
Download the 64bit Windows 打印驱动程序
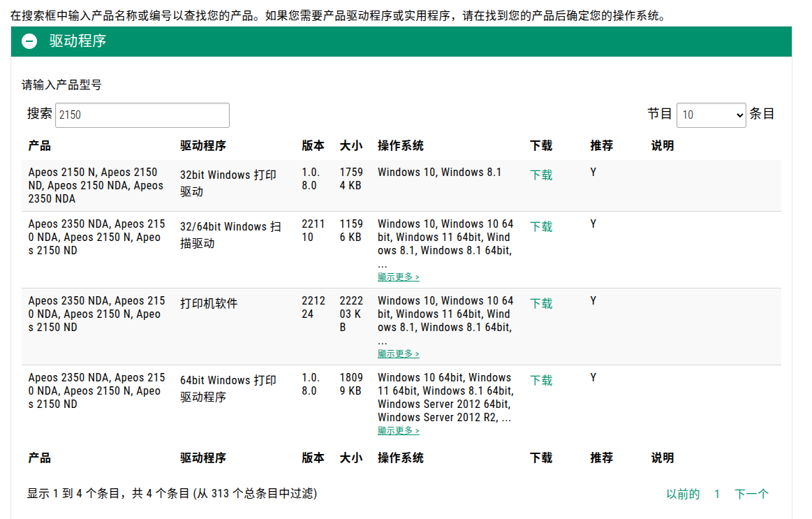pyautogui.click(x=541, y=381)
